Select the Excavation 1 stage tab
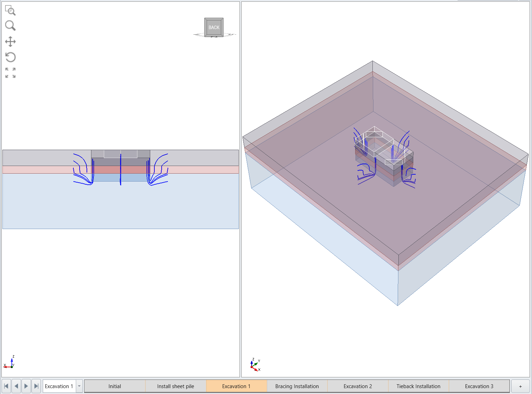This screenshot has width=532, height=394. (x=236, y=386)
